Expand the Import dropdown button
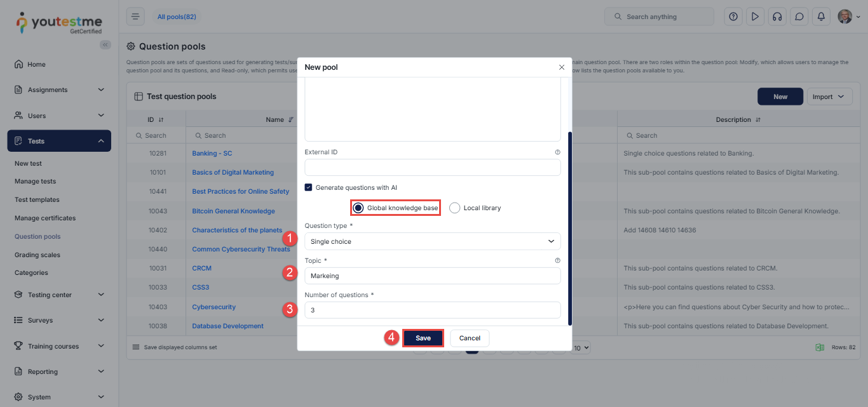The height and width of the screenshot is (407, 868). tap(829, 97)
